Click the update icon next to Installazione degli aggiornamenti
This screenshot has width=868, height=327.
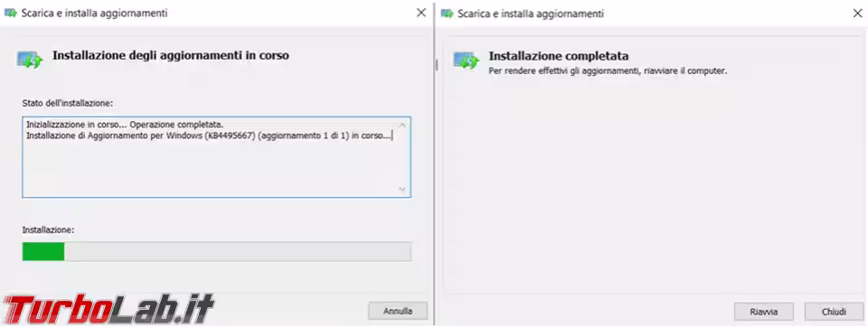click(x=29, y=59)
